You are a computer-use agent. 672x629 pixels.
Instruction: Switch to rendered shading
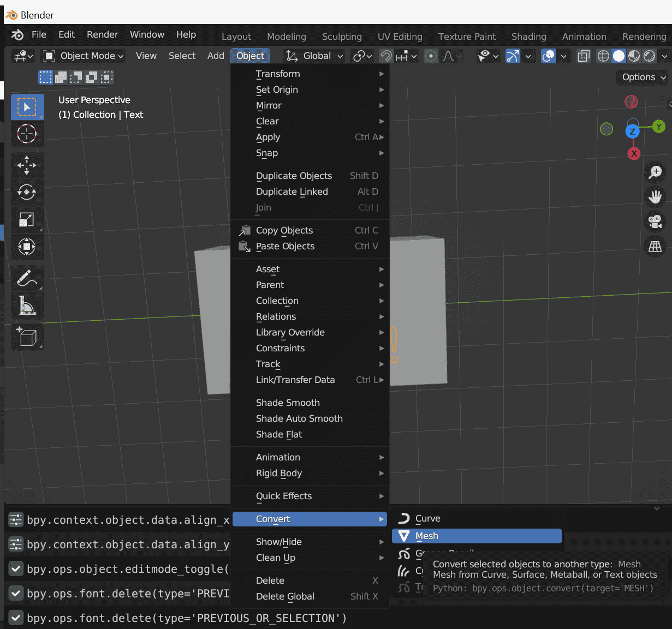[x=649, y=56]
